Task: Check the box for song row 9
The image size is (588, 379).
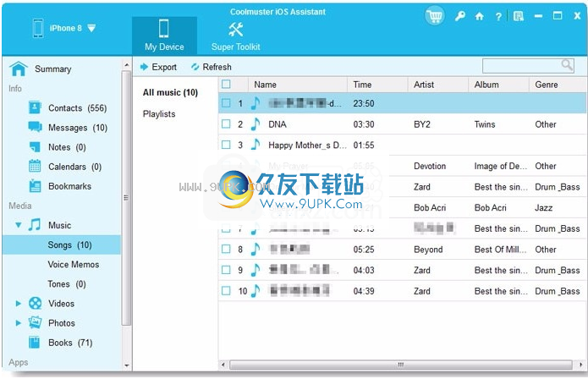Action: pos(226,270)
